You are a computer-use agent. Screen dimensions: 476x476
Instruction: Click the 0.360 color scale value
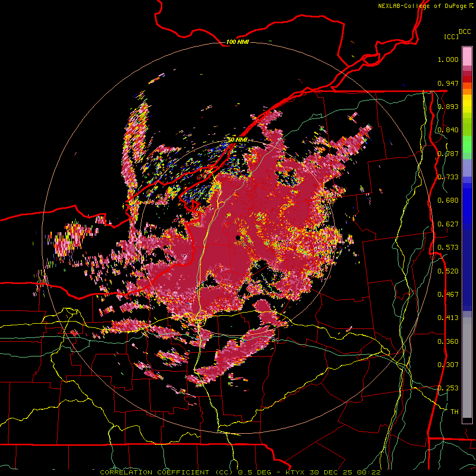pyautogui.click(x=448, y=341)
